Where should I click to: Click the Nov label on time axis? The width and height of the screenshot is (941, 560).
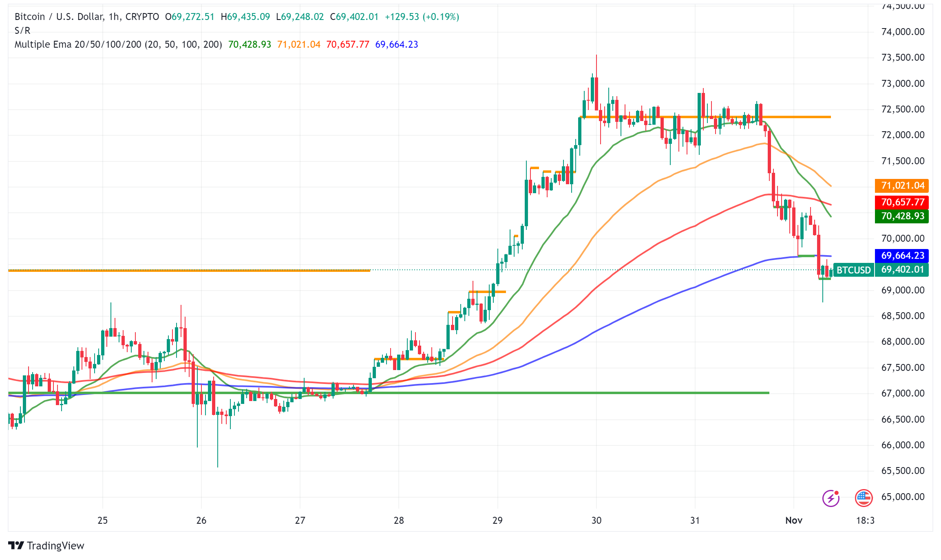(794, 520)
